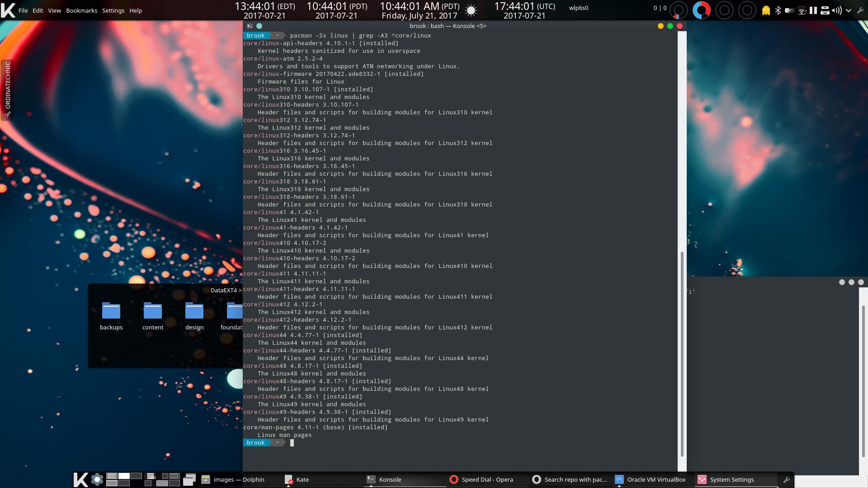Click the 13:44:01 EDT clock widget
The height and width of the screenshot is (488, 868).
tap(264, 10)
